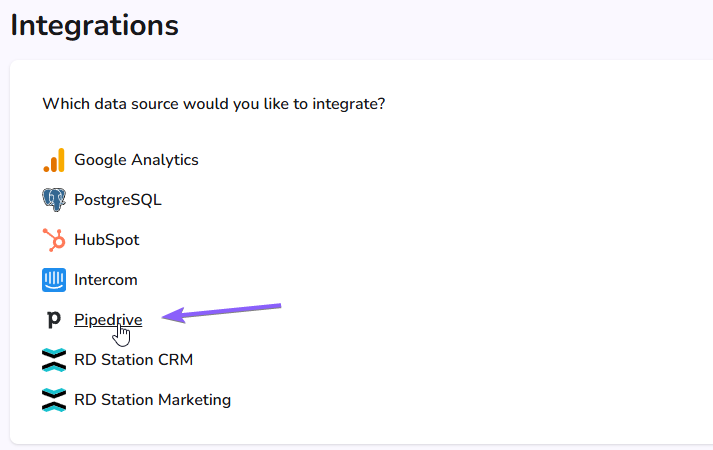Screen dimensions: 713x450
Task: Click the Integrations page heading
Action: (95, 25)
